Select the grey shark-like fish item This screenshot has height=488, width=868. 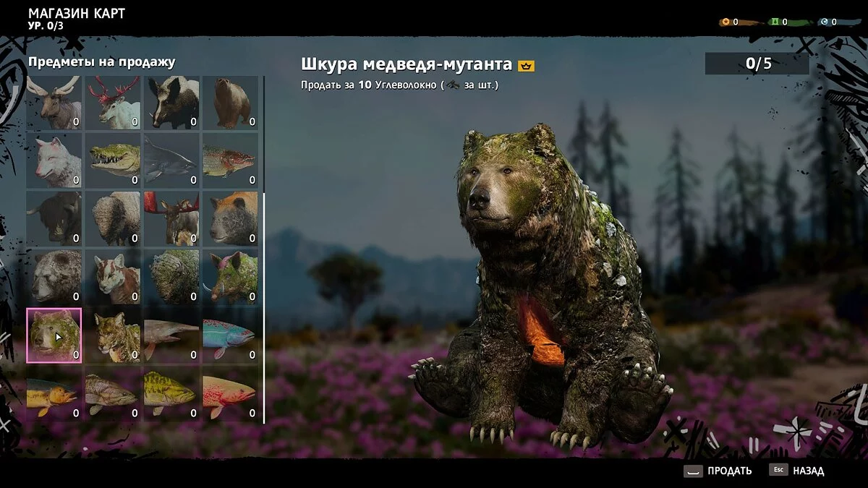171,160
